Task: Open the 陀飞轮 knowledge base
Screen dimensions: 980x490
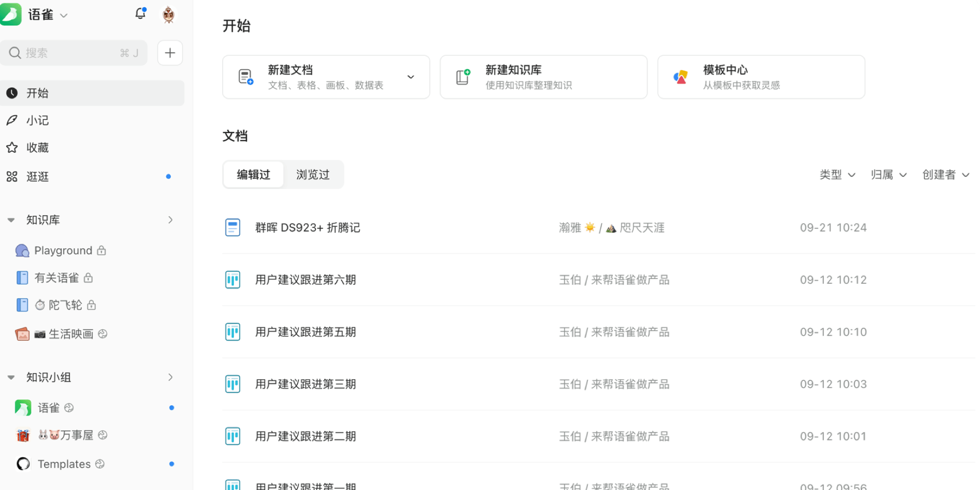Action: (x=66, y=305)
